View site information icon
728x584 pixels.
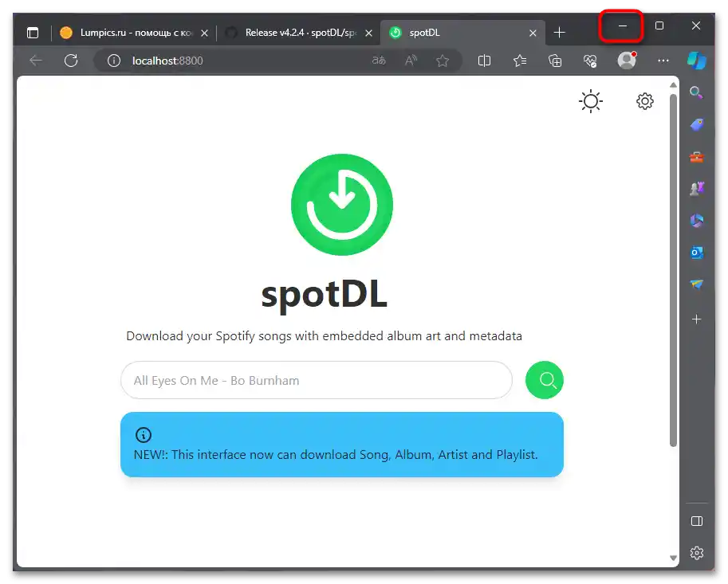click(114, 61)
